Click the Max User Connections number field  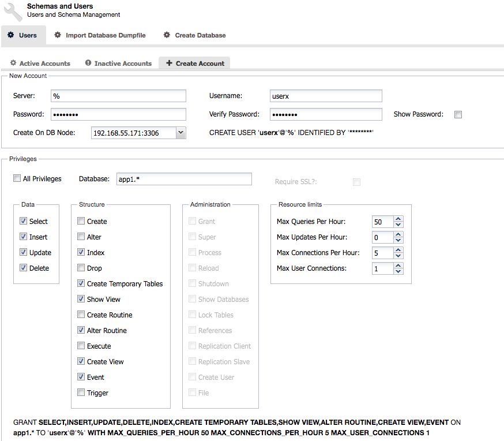click(x=383, y=268)
